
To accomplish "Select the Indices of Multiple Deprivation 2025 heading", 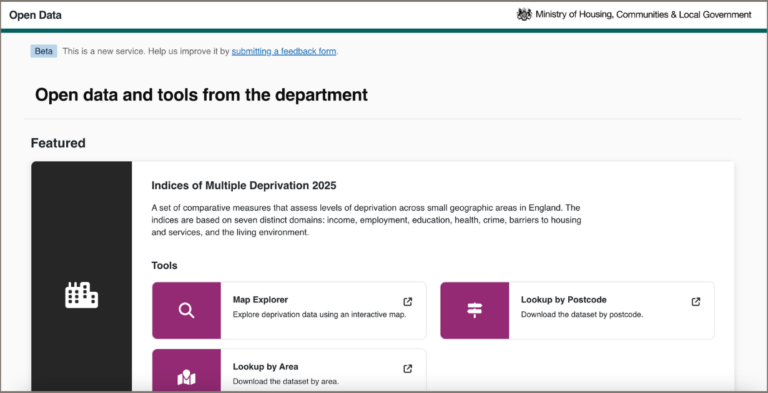I will 244,186.
